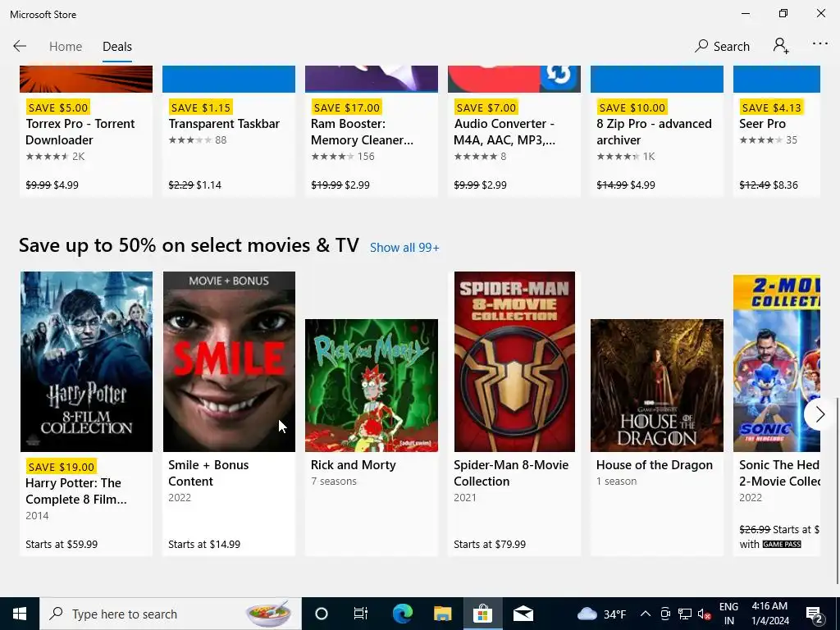The width and height of the screenshot is (840, 630).
Task: Click the star rating on Transparent Taskbar
Action: pos(190,140)
